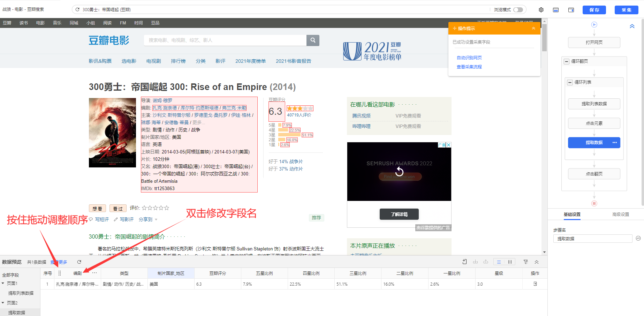
Task: Click the layout icon beside the settings gear
Action: tap(556, 10)
